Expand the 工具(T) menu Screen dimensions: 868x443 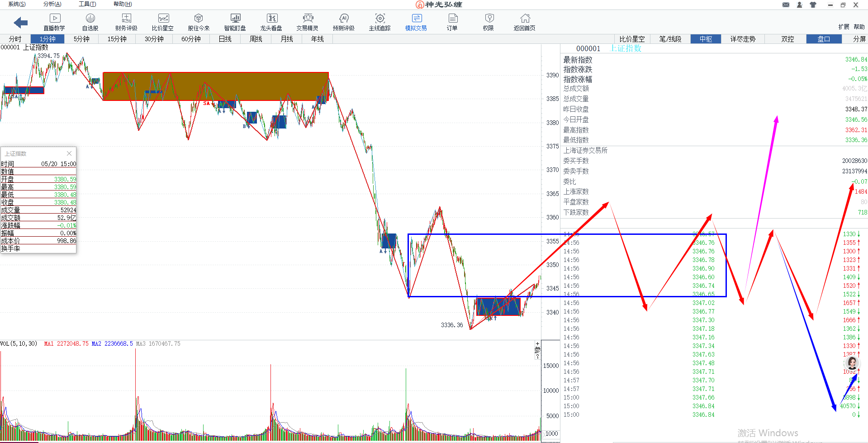87,4
